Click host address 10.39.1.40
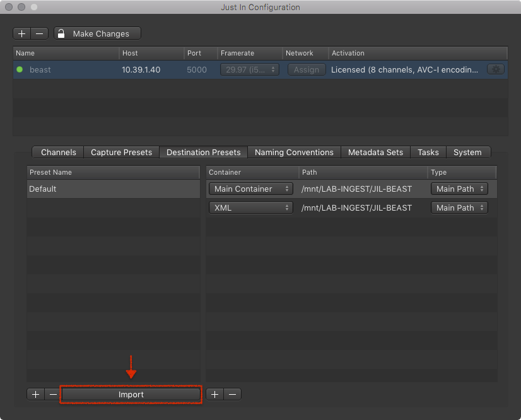521x420 pixels. point(141,70)
